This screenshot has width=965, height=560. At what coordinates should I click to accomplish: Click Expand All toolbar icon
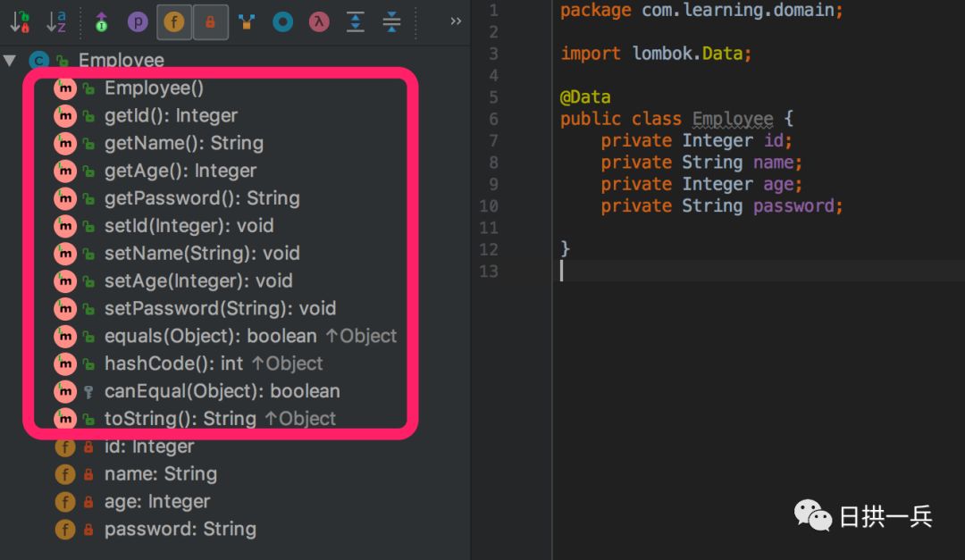pos(355,22)
